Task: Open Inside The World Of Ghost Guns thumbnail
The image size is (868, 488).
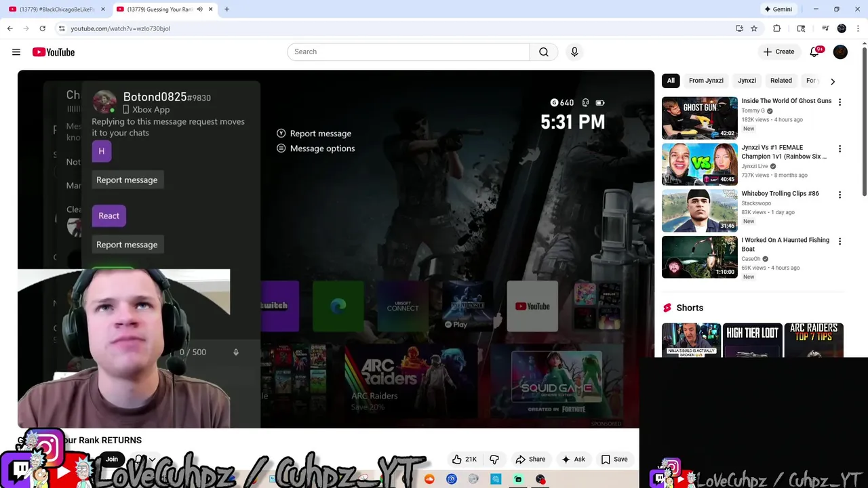Action: pos(699,118)
